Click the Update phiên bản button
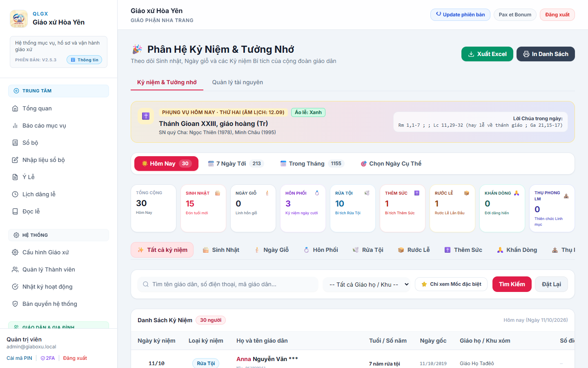 (460, 15)
